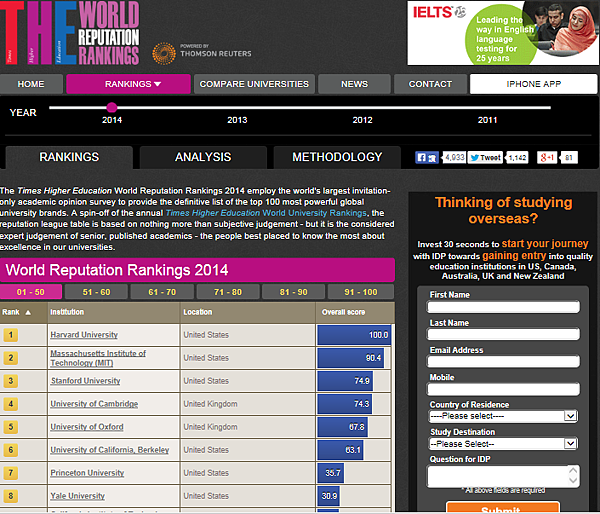Open the NEWS menu item

354,84
